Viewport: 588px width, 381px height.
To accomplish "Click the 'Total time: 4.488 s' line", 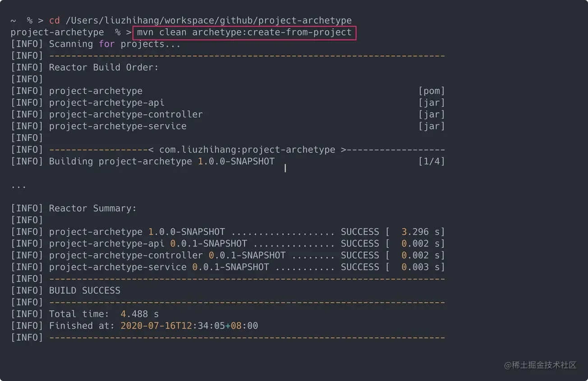I will tap(104, 314).
